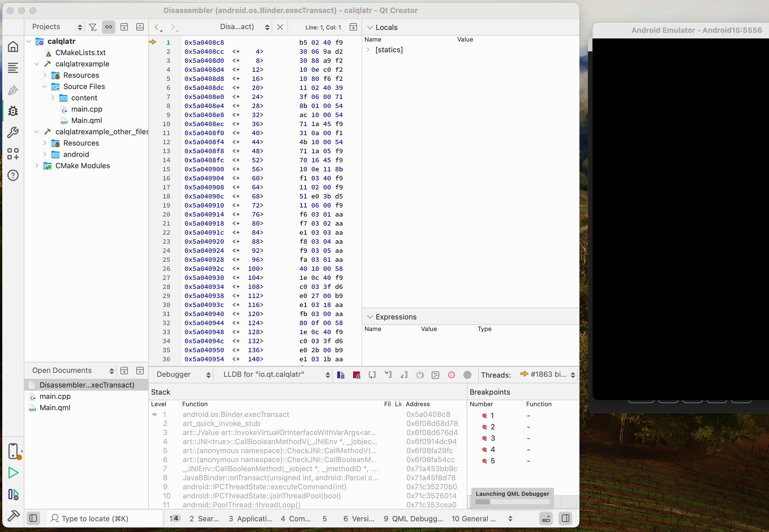Toggle Operate by Instruction mode
This screenshot has width=769, height=532.
[435, 375]
